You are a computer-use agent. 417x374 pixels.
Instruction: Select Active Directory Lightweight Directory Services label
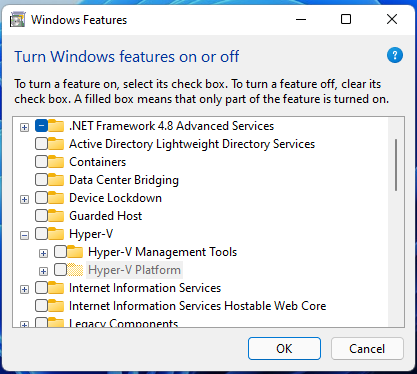(x=192, y=144)
